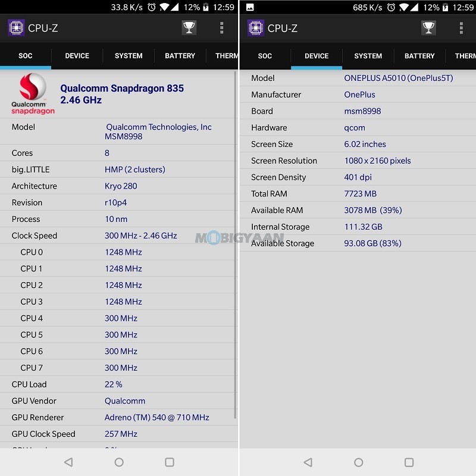476x476 pixels.
Task: Tap Available Storage 93.08 GB (83%)
Action: pos(373,243)
